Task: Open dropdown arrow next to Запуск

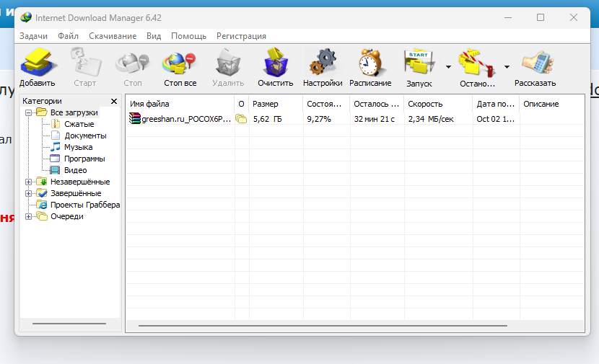Action: pyautogui.click(x=448, y=67)
